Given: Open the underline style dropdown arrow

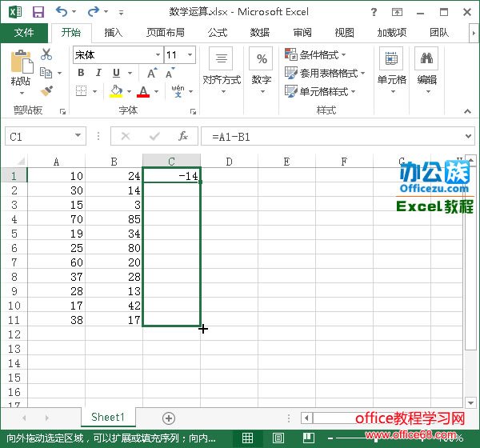Looking at the screenshot, I should pyautogui.click(x=130, y=73).
